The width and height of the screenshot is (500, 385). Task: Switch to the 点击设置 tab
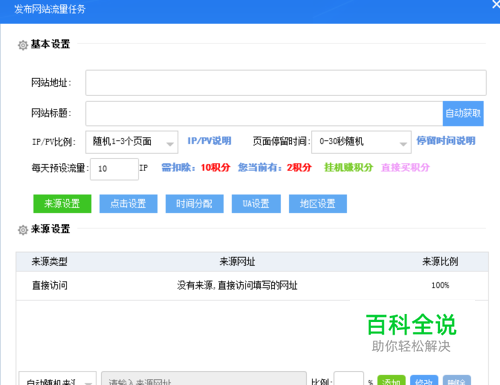coord(128,204)
